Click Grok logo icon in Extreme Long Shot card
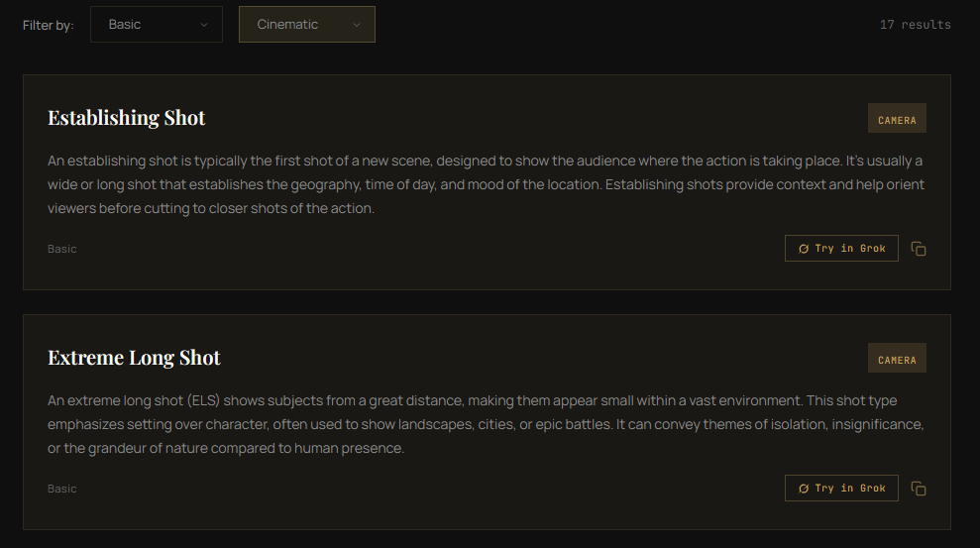980x548 pixels. pos(804,489)
